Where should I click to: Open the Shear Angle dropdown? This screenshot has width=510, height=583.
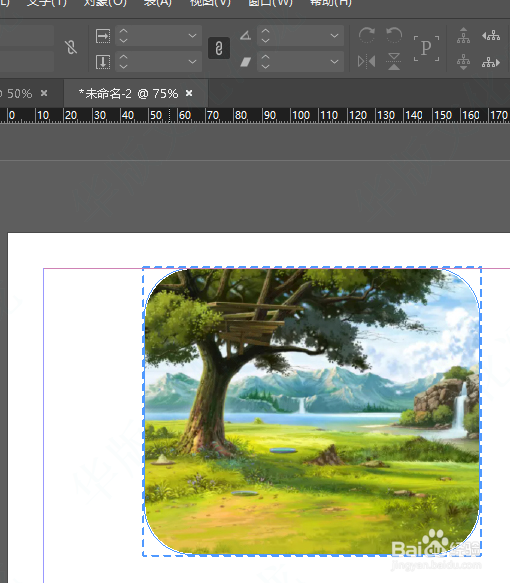point(334,62)
